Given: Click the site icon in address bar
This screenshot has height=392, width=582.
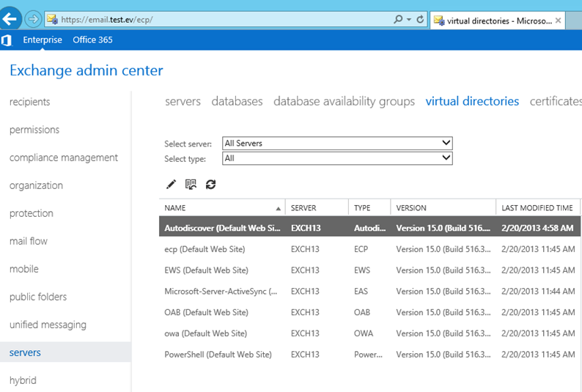Looking at the screenshot, I should (x=52, y=19).
